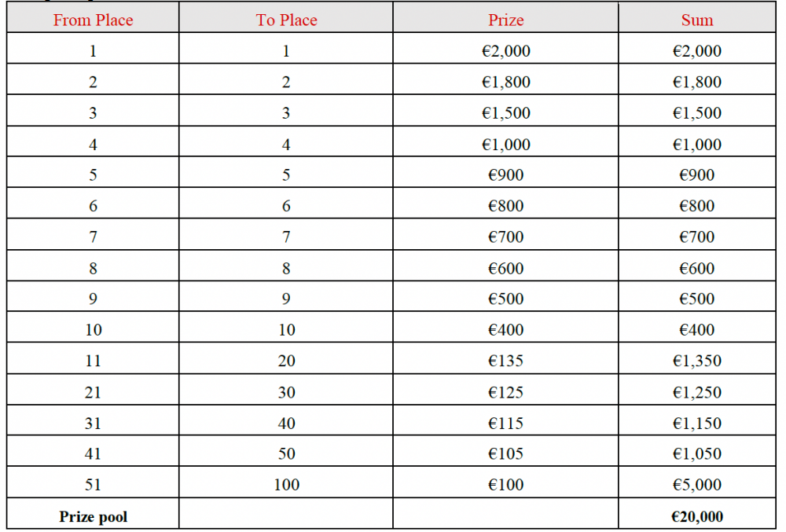Select the "100" To Place cell
The width and height of the screenshot is (786, 532).
point(286,485)
